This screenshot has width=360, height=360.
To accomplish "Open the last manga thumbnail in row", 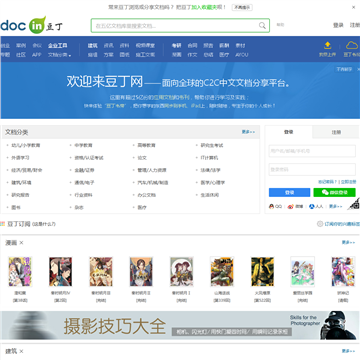I will [x=343, y=272].
